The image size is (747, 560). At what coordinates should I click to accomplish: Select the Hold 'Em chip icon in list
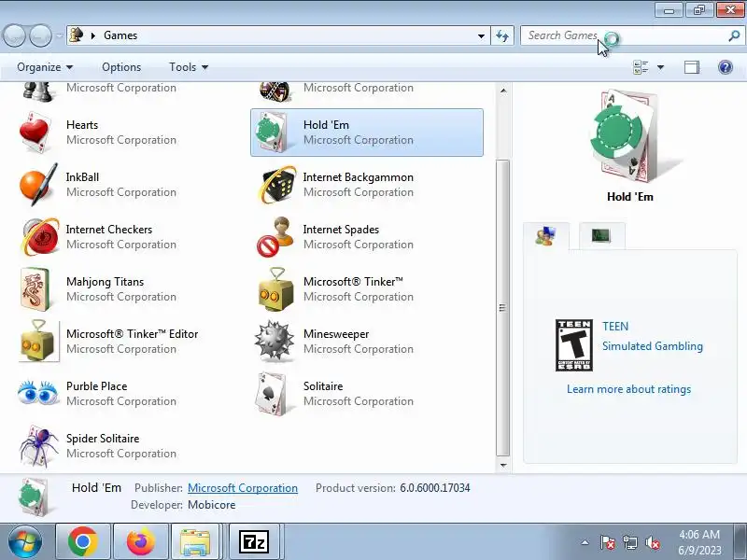(272, 133)
